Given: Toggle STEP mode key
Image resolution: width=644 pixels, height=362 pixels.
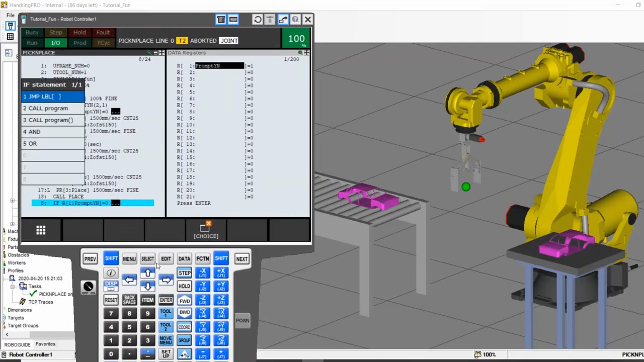Looking at the screenshot, I should 185,273.
